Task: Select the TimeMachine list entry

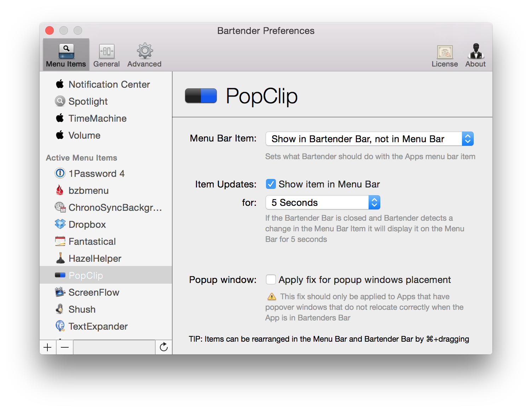Action: pyautogui.click(x=106, y=118)
